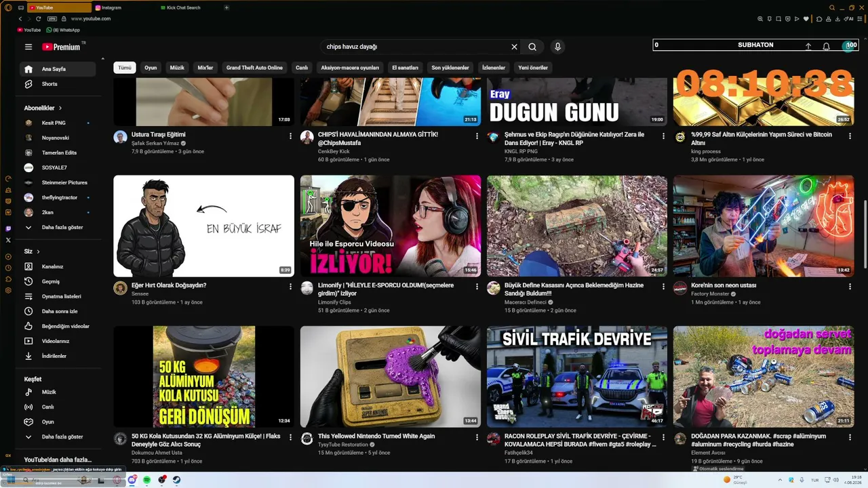868x488 pixels.
Task: Click the YouTube Premium logo
Action: click(62, 47)
